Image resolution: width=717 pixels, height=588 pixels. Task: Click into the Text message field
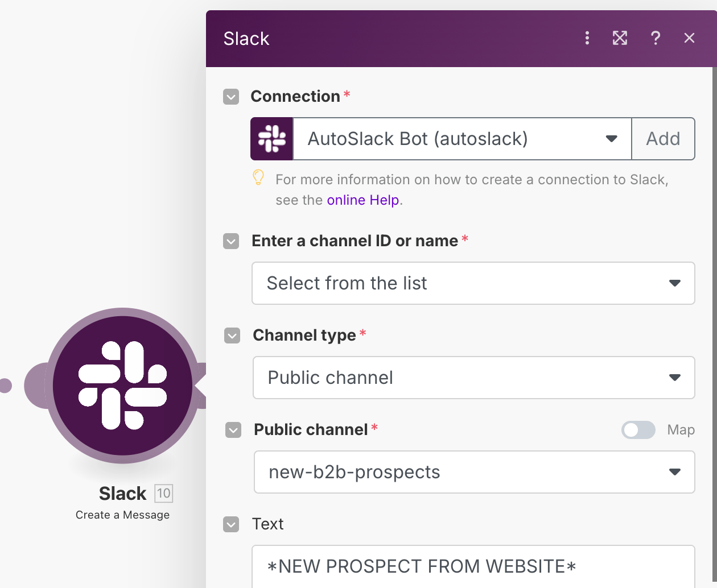click(473, 566)
